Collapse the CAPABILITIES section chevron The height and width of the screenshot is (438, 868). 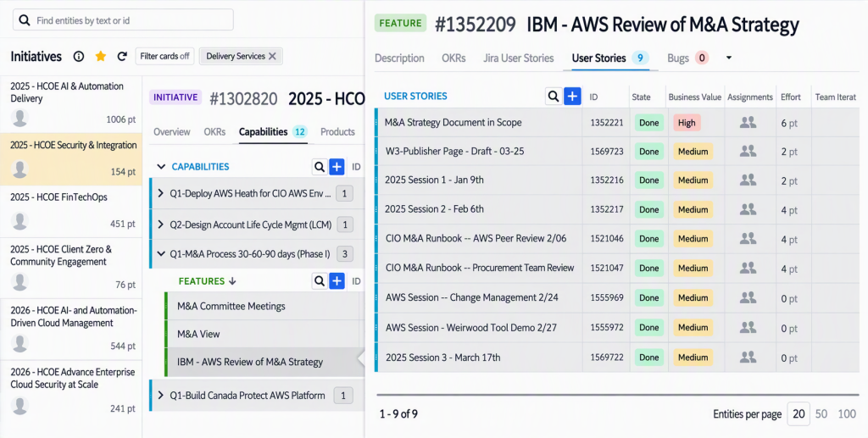(x=161, y=166)
